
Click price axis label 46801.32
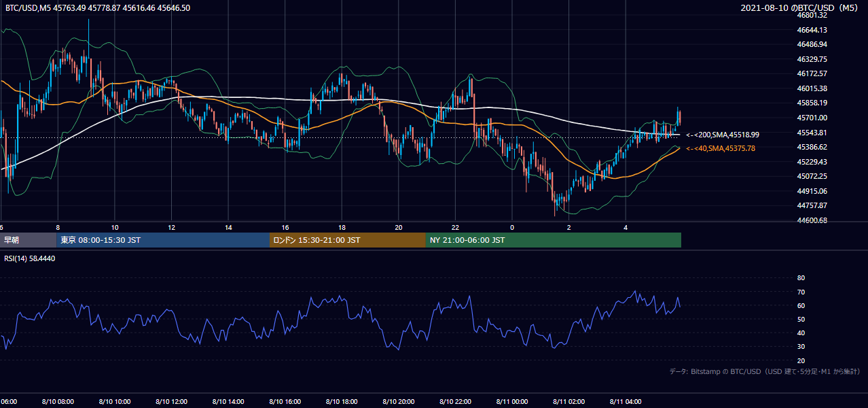pos(812,15)
